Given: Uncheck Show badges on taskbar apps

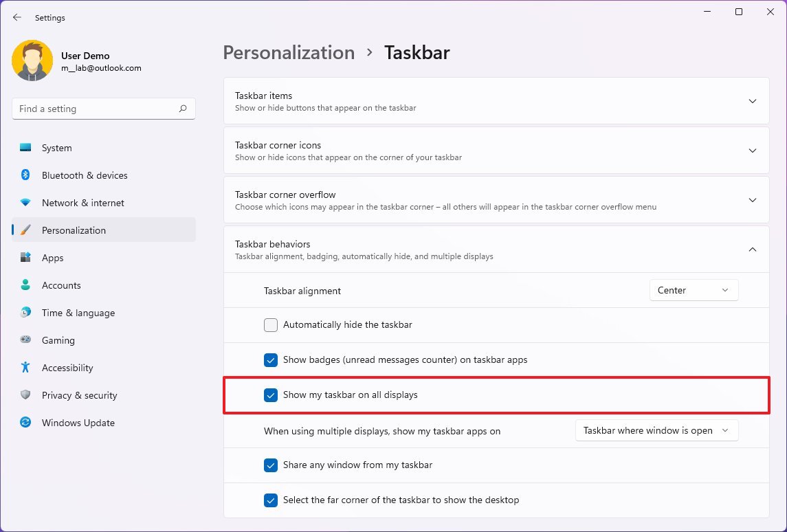Looking at the screenshot, I should click(271, 360).
